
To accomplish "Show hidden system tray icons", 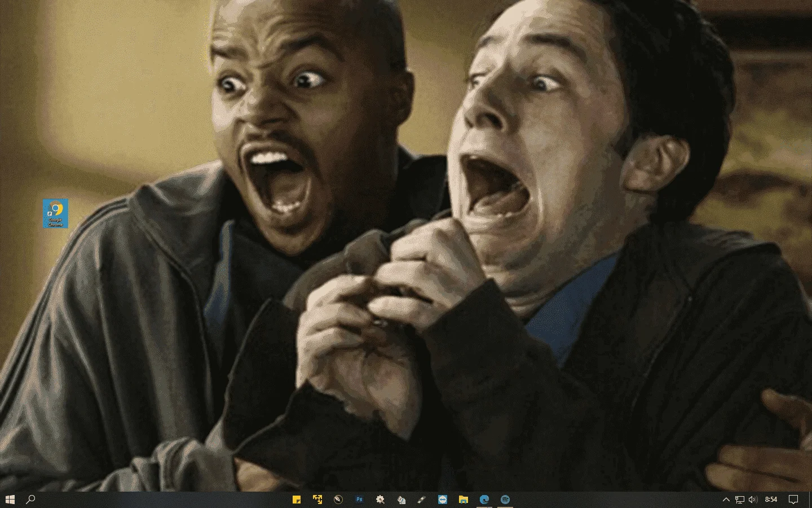I will click(726, 500).
